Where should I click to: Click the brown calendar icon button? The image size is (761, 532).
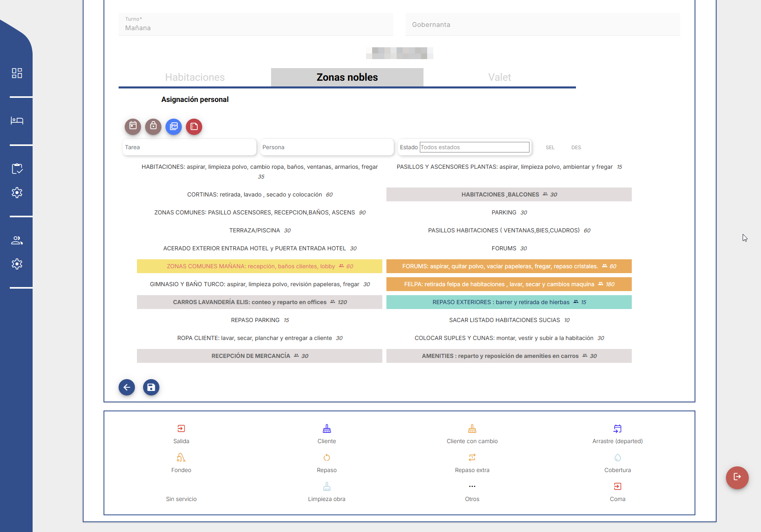[x=133, y=126]
